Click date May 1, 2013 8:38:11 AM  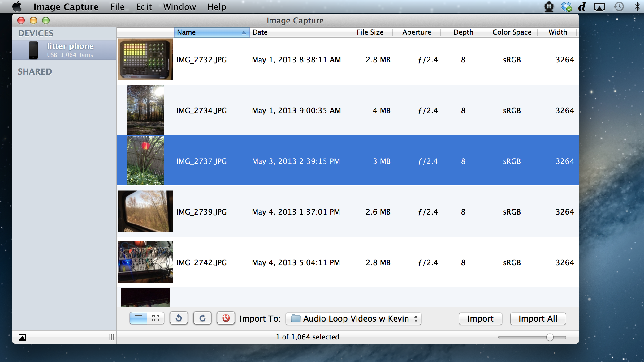click(x=296, y=60)
